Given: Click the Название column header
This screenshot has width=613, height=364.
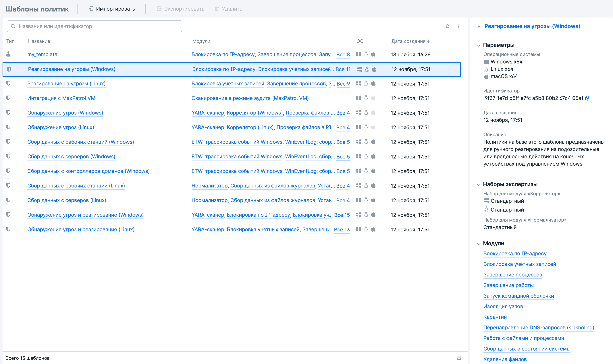Looking at the screenshot, I should tap(39, 41).
